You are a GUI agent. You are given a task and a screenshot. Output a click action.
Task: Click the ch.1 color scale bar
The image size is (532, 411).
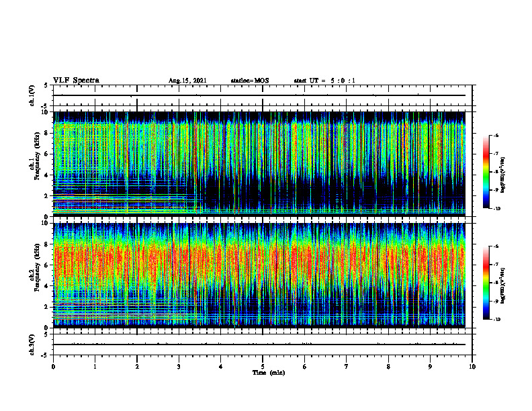pyautogui.click(x=486, y=172)
